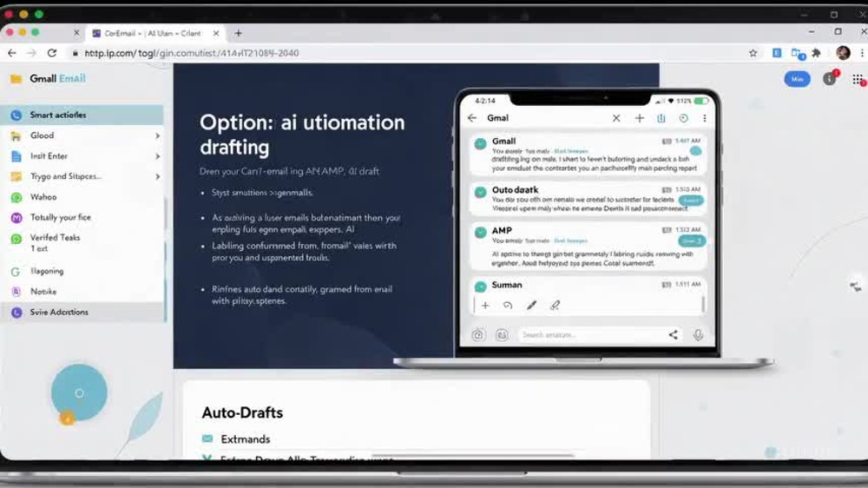Open phone header three-dot menu

(704, 118)
